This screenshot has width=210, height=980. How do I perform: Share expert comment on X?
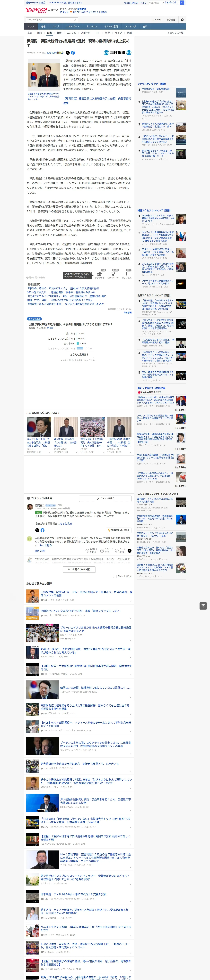(37, 530)
